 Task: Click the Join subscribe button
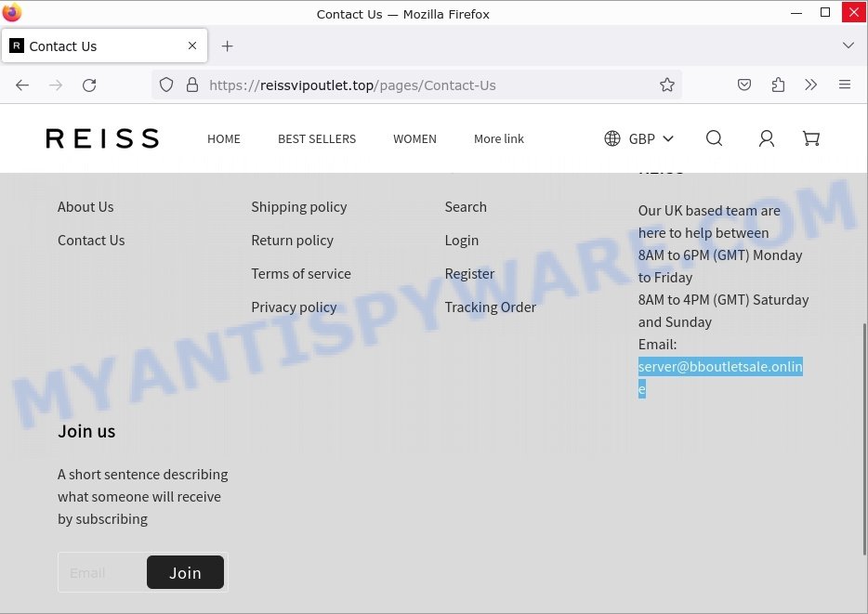[x=186, y=572]
